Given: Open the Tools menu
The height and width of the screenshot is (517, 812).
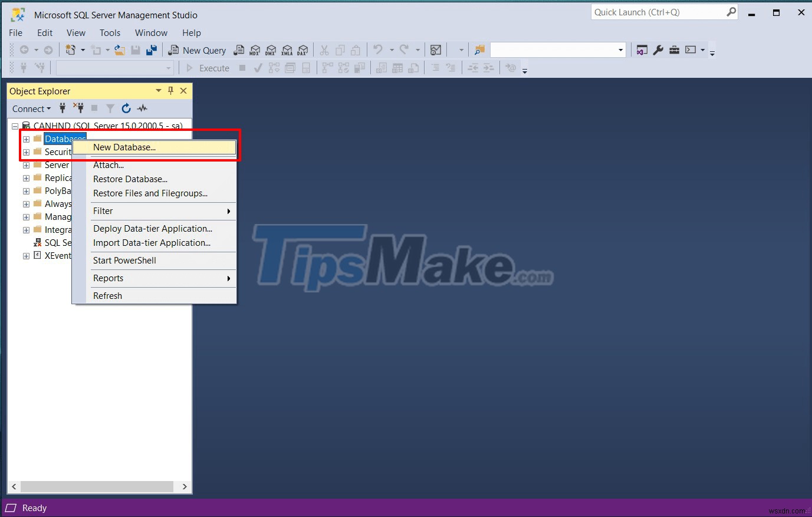Looking at the screenshot, I should click(110, 32).
